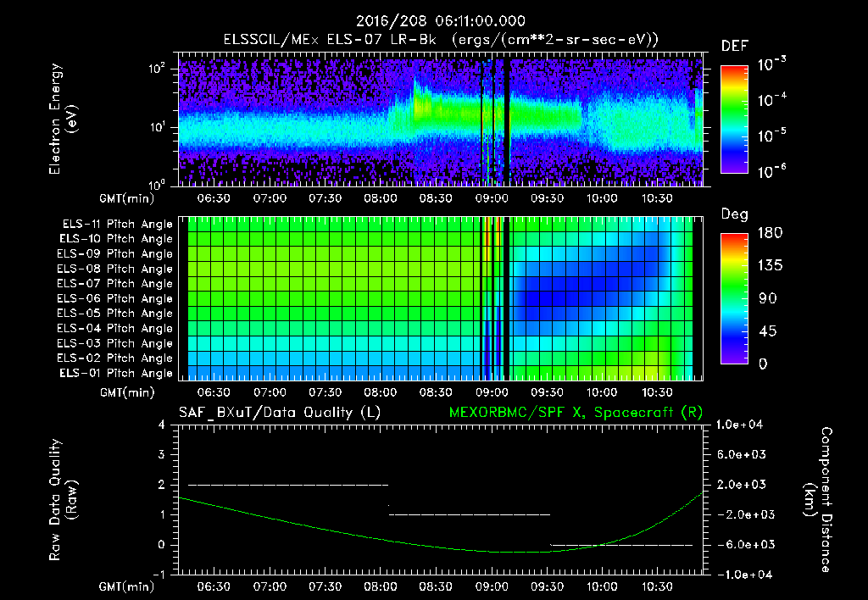
Task: Click the 45 value on Deg scale
Action: pyautogui.click(x=770, y=331)
